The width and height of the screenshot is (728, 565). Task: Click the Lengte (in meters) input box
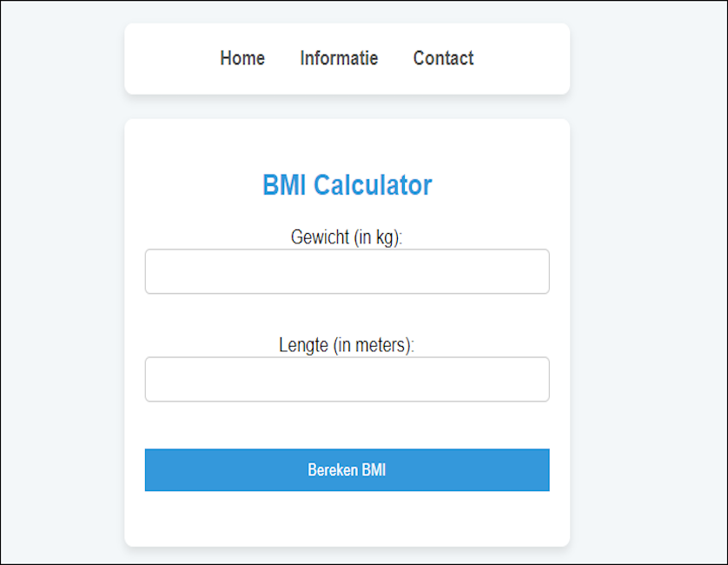click(x=347, y=379)
